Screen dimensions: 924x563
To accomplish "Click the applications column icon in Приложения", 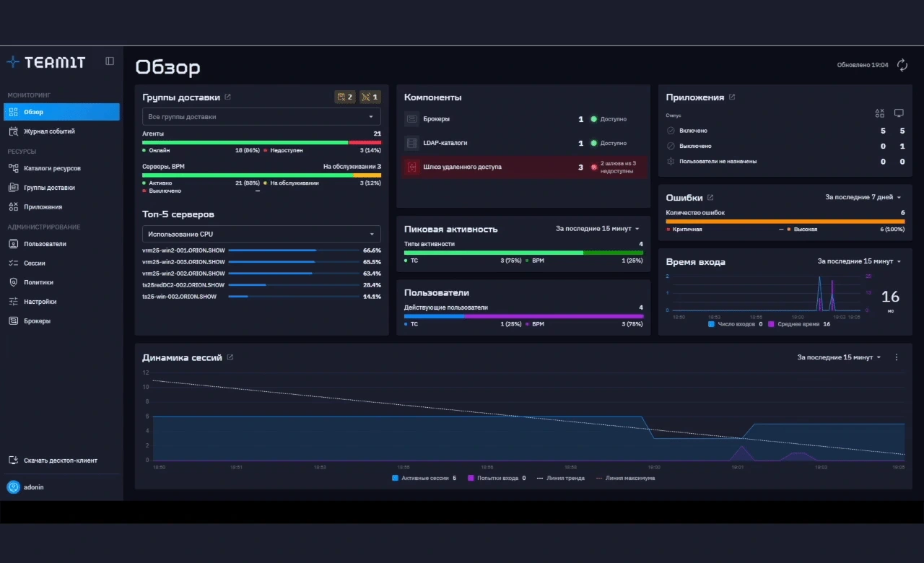I will [x=880, y=113].
